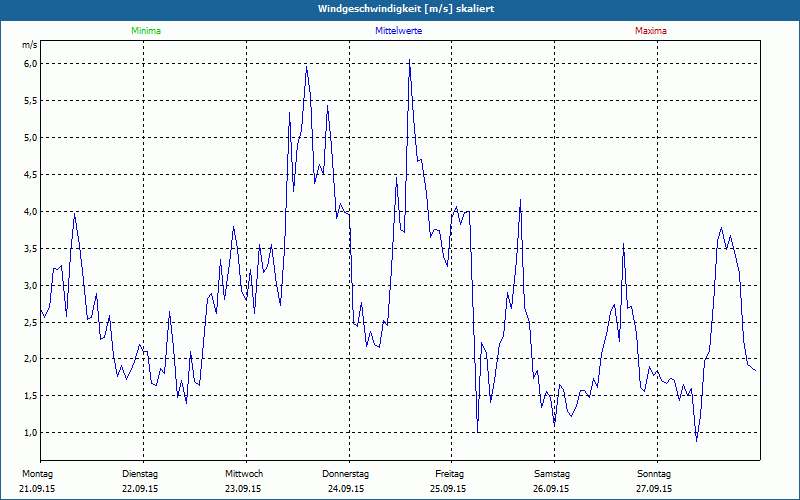Click the 23.09.15 date label
The width and height of the screenshot is (800, 500).
point(243,489)
